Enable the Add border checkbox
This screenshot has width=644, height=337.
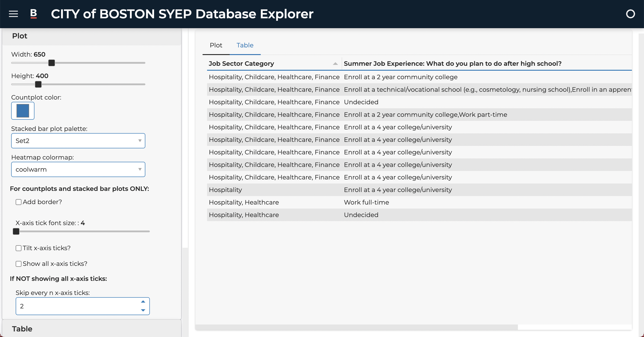click(x=19, y=202)
